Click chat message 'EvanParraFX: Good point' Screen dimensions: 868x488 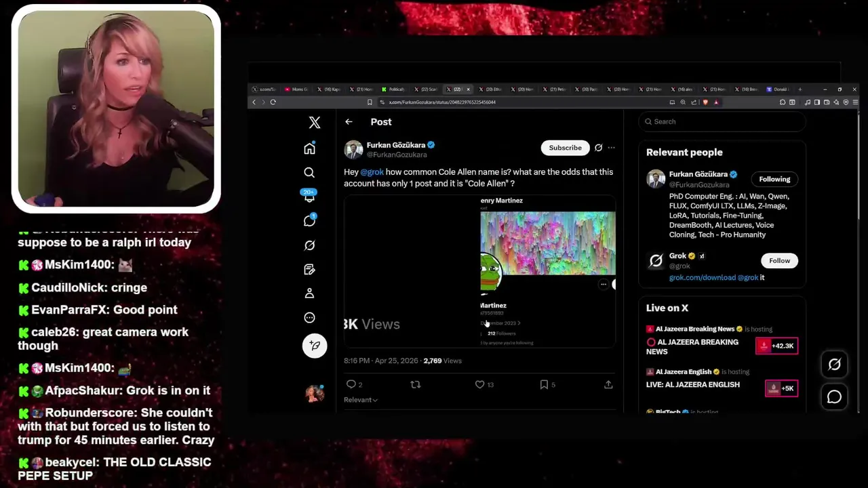(98, 310)
